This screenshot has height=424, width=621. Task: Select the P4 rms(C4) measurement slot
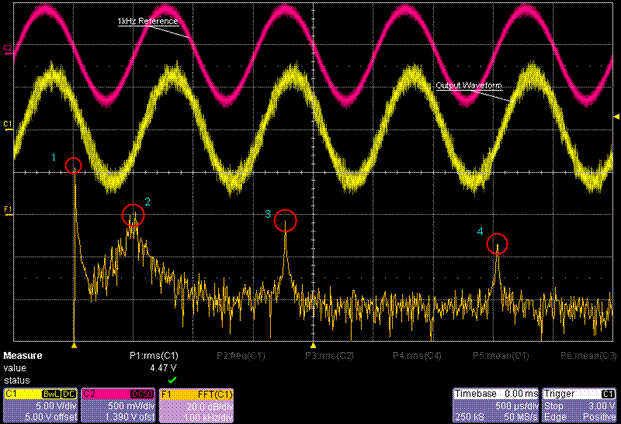pyautogui.click(x=417, y=356)
